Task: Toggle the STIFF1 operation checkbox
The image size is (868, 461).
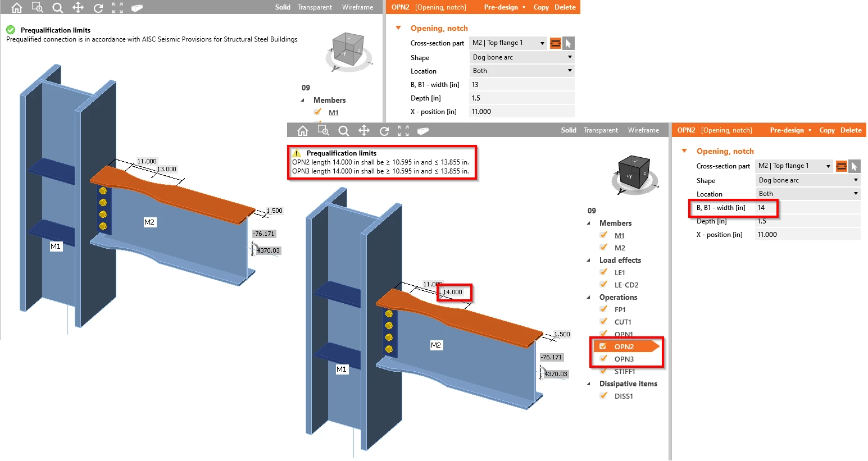Action: point(603,371)
